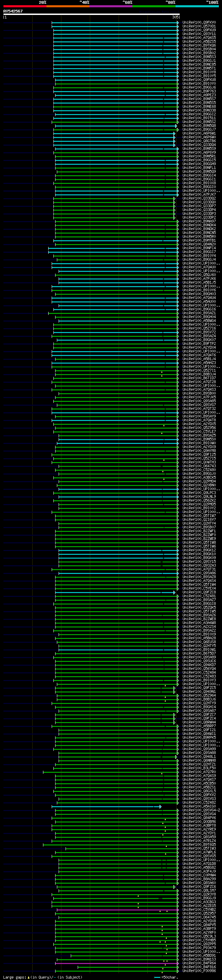Select the UniRef100_Q93Y11 label
Image resolution: width=222 pixels, height=980 pixels.
(199, 34)
